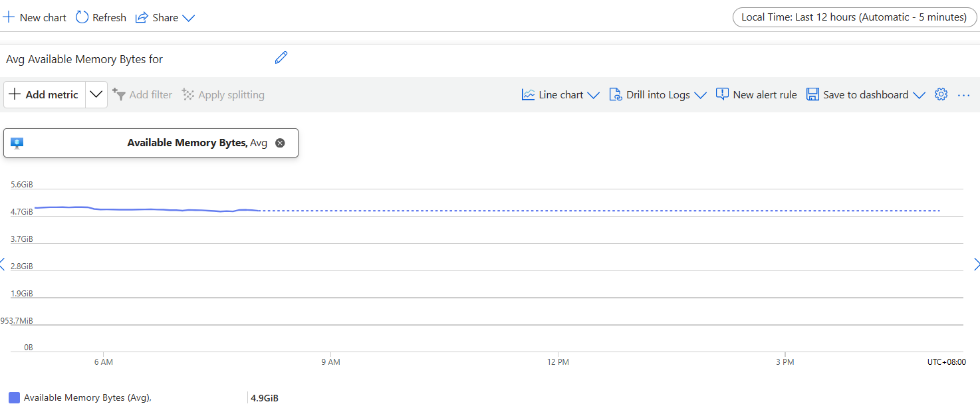Pan chart forward with right arrow
This screenshot has height=418, width=980.
point(977,264)
